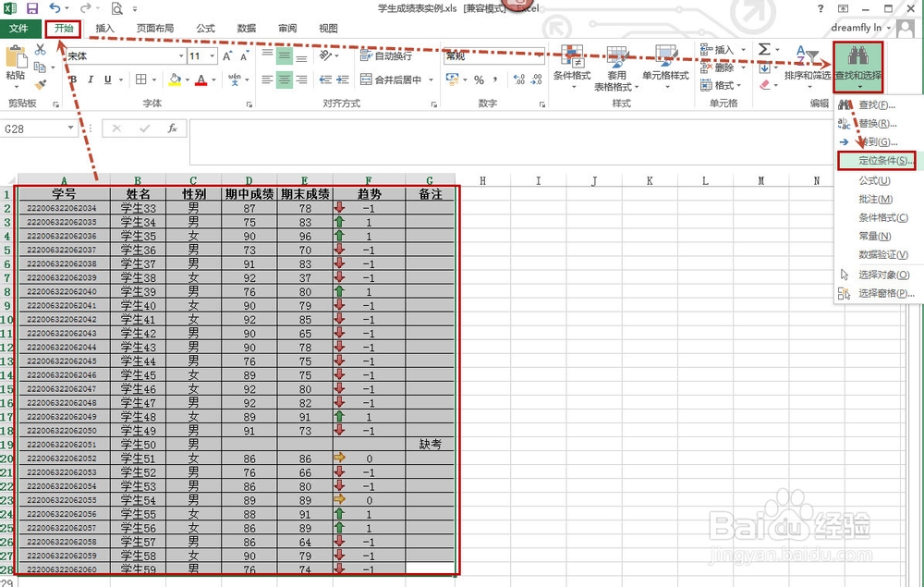Viewport: 924px width, 587px height.
Task: Click the Font Color A icon
Action: [201, 79]
